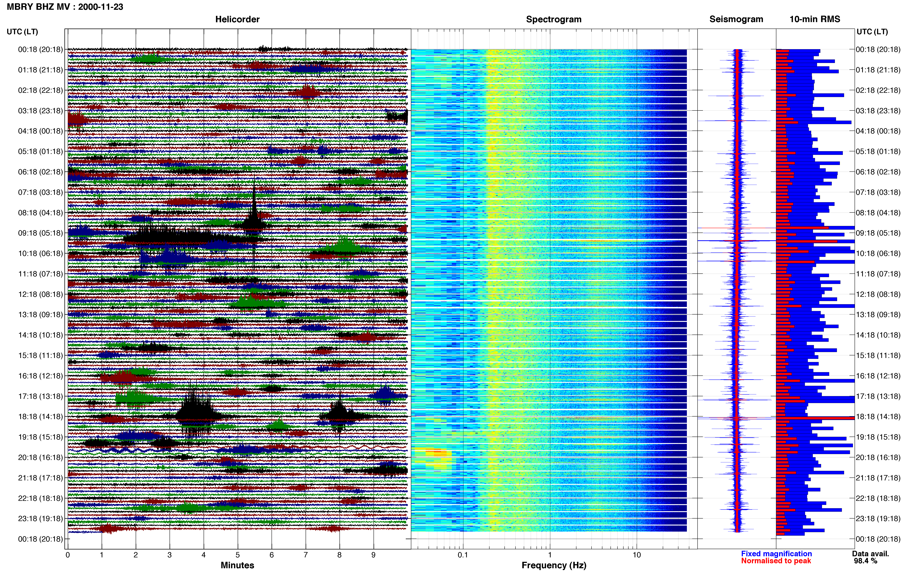Click left time label 21:18 (17:18)
The width and height of the screenshot is (924, 578).
41,478
